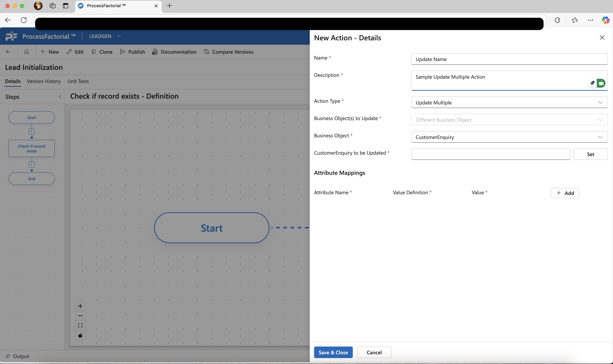
Task: Collapse the Steps panel chevron
Action: [x=60, y=97]
